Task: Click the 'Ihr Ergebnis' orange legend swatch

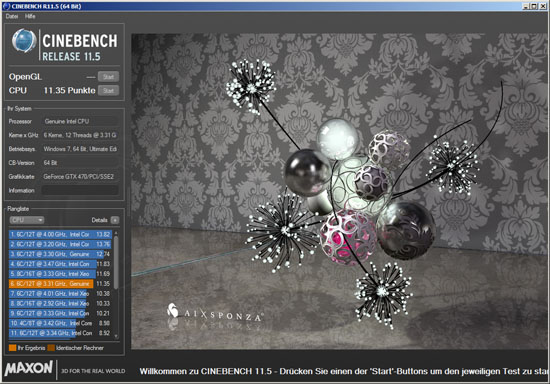Action: tap(13, 348)
